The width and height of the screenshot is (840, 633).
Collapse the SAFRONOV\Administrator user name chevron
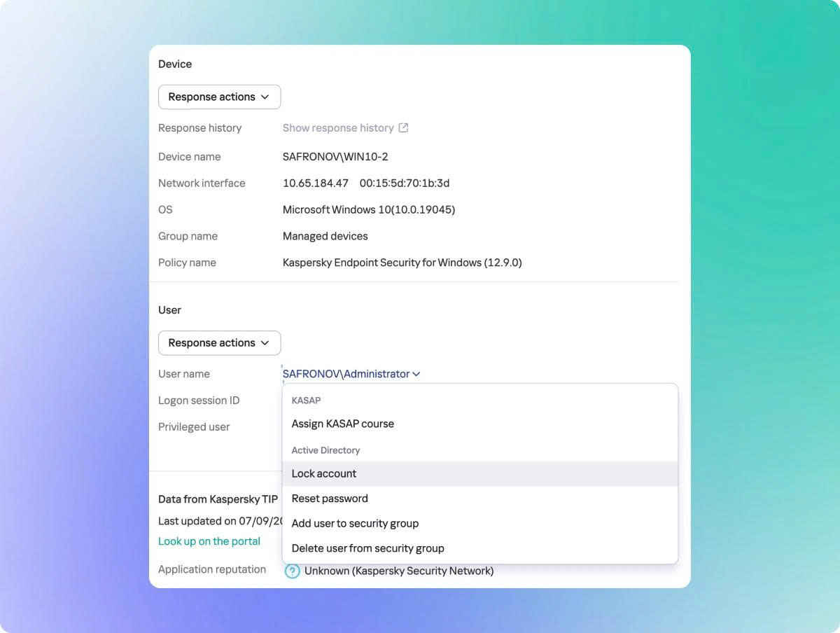[x=416, y=374]
